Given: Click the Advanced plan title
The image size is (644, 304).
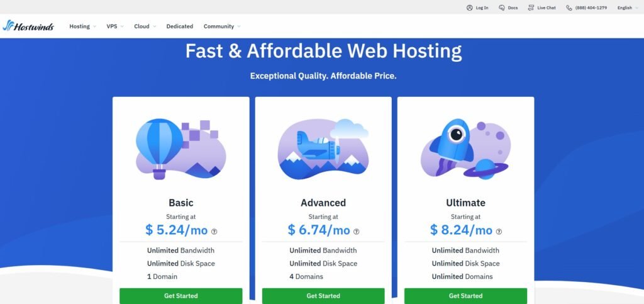Looking at the screenshot, I should (x=323, y=203).
